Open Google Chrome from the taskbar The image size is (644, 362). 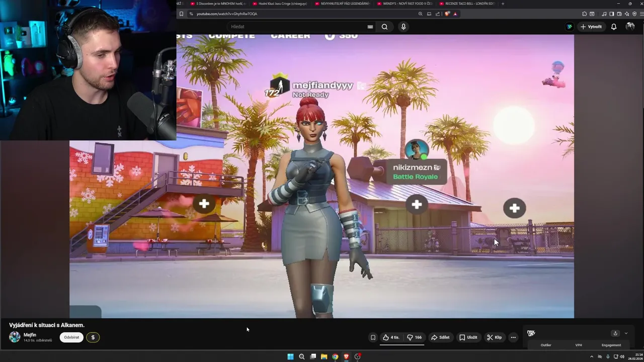click(x=335, y=356)
